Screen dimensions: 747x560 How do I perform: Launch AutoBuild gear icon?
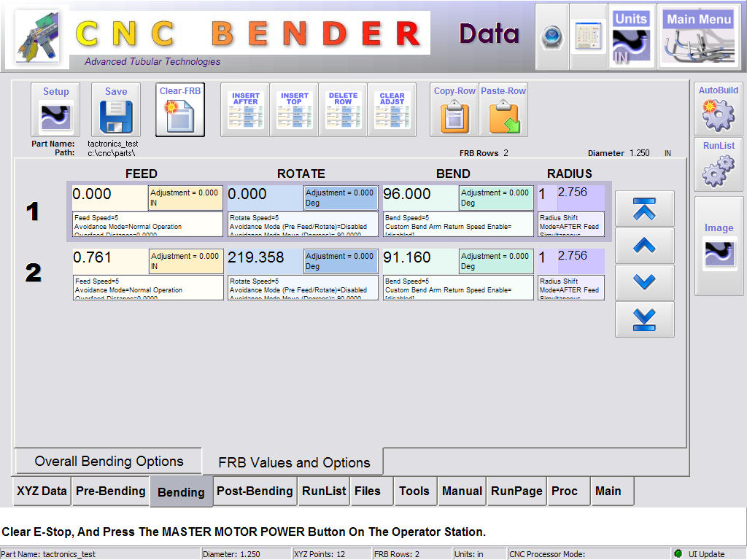(x=718, y=109)
